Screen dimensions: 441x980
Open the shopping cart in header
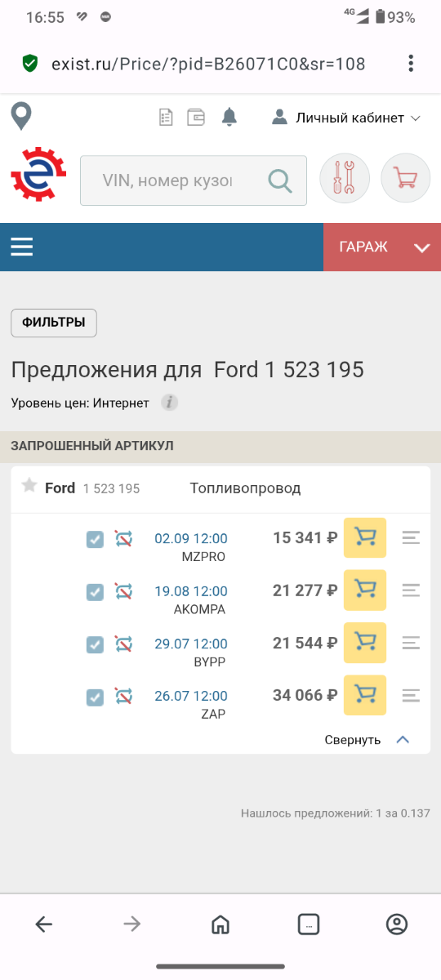click(406, 178)
